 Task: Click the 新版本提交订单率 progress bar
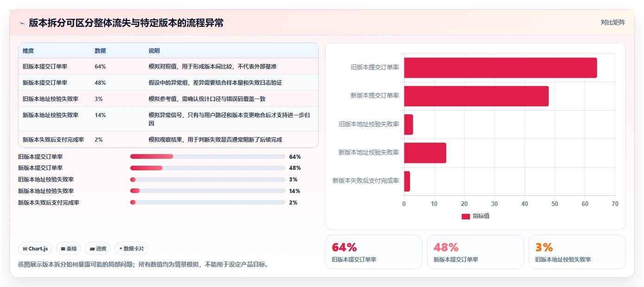pyautogui.click(x=208, y=168)
